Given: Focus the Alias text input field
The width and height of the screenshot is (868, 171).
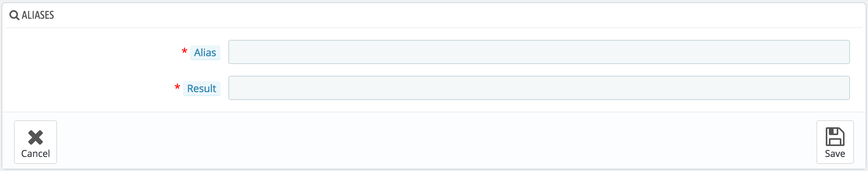Looking at the screenshot, I should click(539, 52).
